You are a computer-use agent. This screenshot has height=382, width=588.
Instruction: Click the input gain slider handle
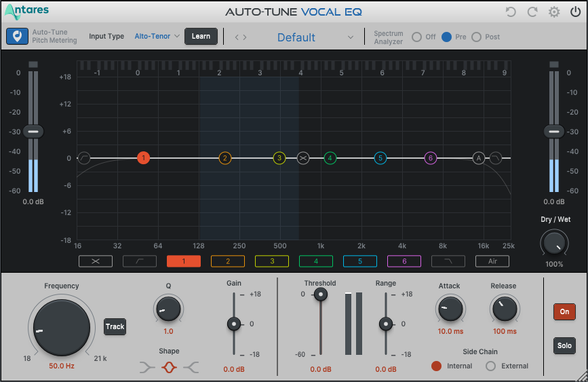(33, 132)
